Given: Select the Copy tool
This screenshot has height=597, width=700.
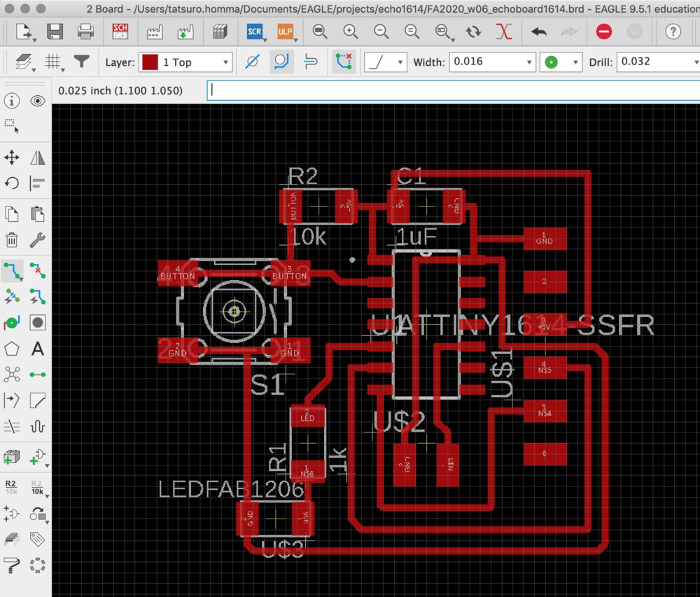Looking at the screenshot, I should click(12, 214).
